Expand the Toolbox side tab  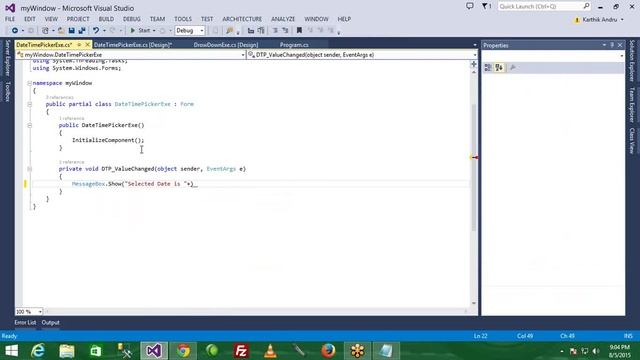coord(7,91)
